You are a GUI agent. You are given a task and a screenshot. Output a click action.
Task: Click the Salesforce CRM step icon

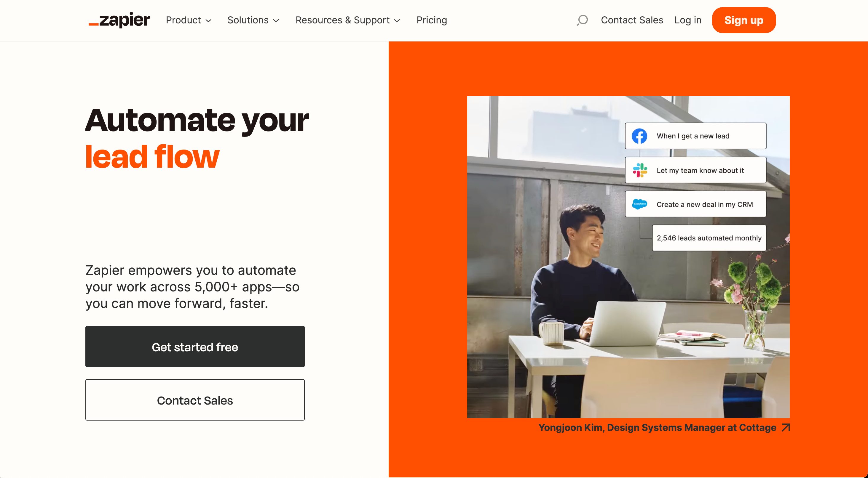pyautogui.click(x=639, y=204)
